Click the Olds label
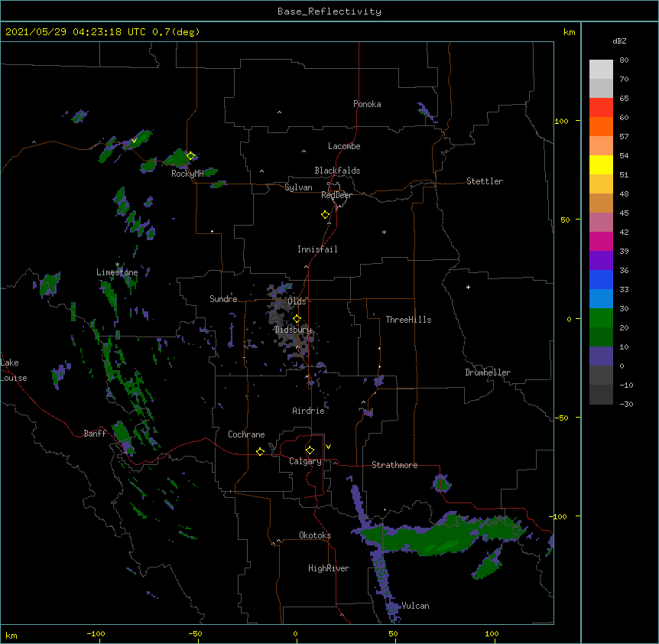The image size is (659, 644). click(x=297, y=301)
